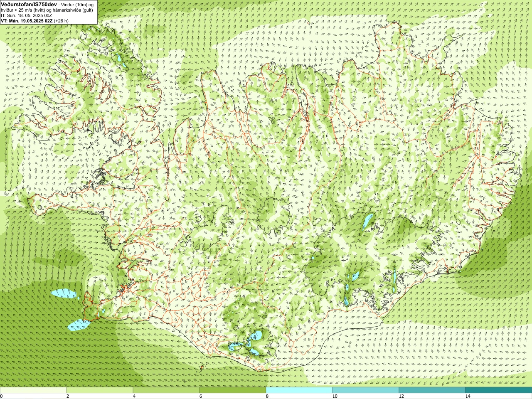This screenshot has height=399, width=532.
Task: Click the legend tick label '6'
Action: click(201, 396)
